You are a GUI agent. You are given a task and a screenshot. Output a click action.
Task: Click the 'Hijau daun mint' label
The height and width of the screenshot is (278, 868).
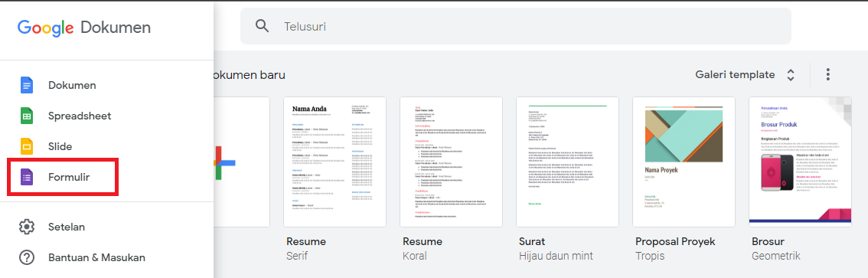[556, 256]
